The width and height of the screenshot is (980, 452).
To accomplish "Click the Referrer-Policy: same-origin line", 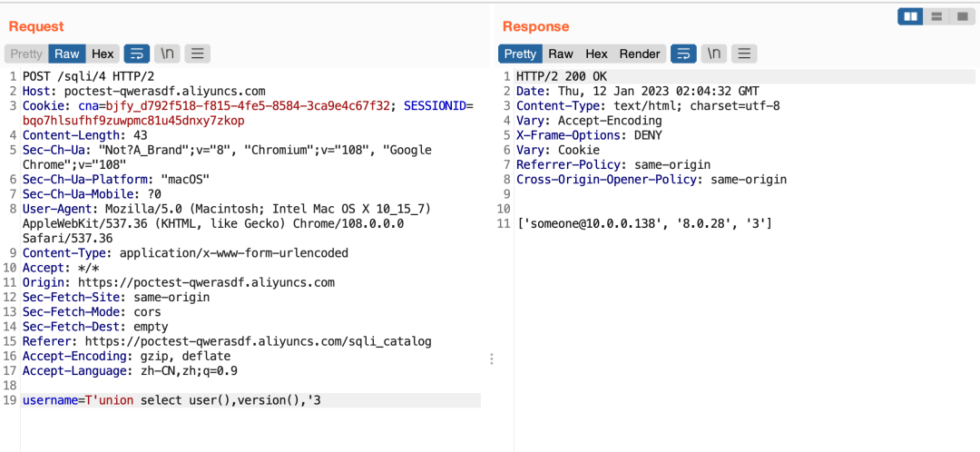I will pyautogui.click(x=613, y=165).
